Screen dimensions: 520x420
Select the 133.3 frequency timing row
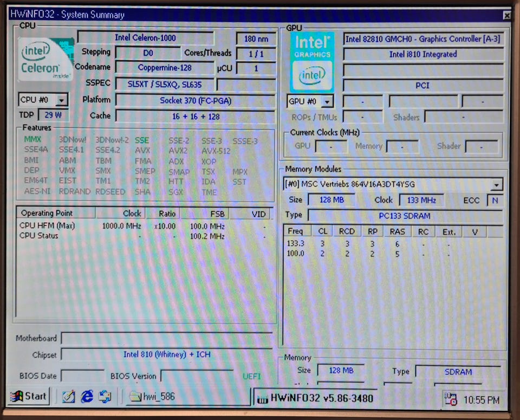point(393,244)
